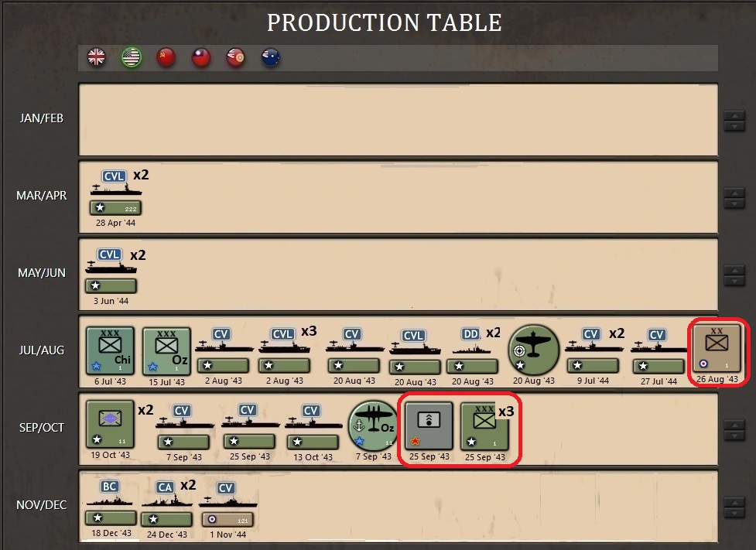This screenshot has width=756, height=550.
Task: Click the up arrow for the MAY/JUN row
Action: pos(734,270)
